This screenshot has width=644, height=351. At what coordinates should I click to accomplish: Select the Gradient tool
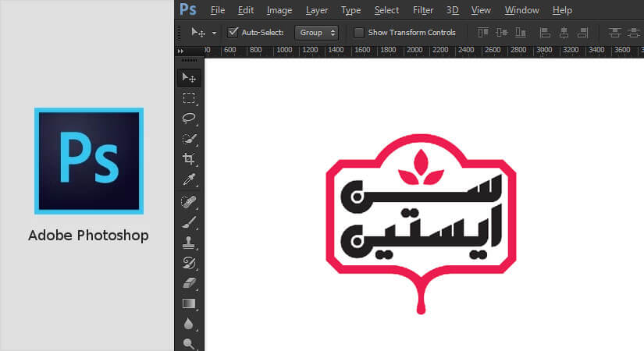point(189,303)
